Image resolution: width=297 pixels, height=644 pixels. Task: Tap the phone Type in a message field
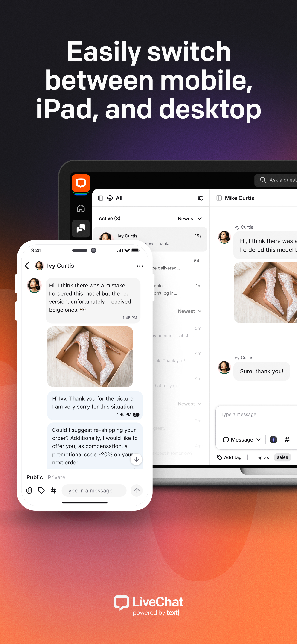click(x=94, y=491)
